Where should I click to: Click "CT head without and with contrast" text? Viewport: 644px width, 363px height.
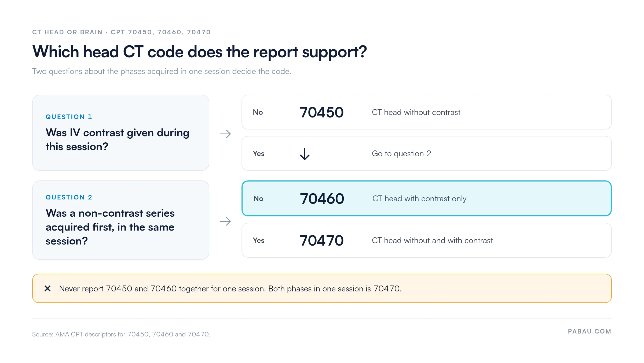point(432,240)
